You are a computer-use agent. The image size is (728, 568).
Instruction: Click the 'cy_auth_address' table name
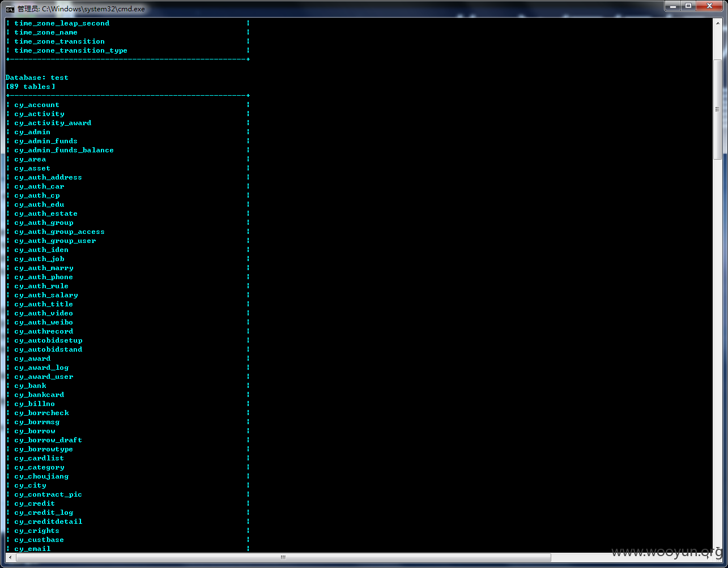(x=48, y=177)
